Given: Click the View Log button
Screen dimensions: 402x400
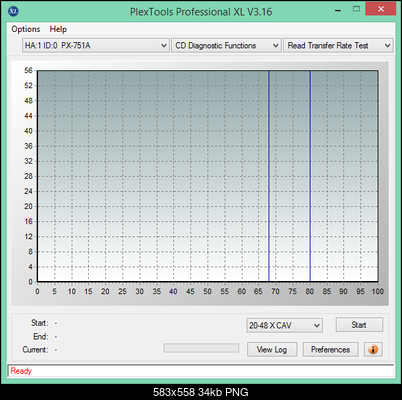Looking at the screenshot, I should [x=272, y=349].
